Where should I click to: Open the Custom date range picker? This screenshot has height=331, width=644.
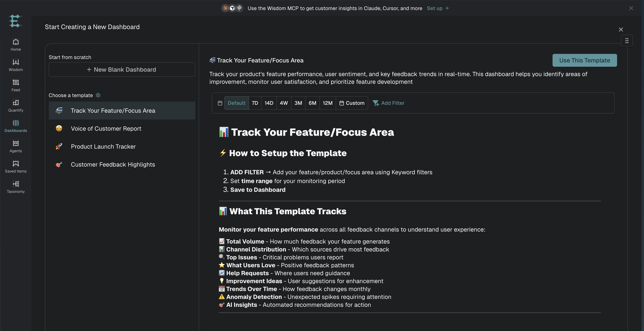tap(352, 103)
